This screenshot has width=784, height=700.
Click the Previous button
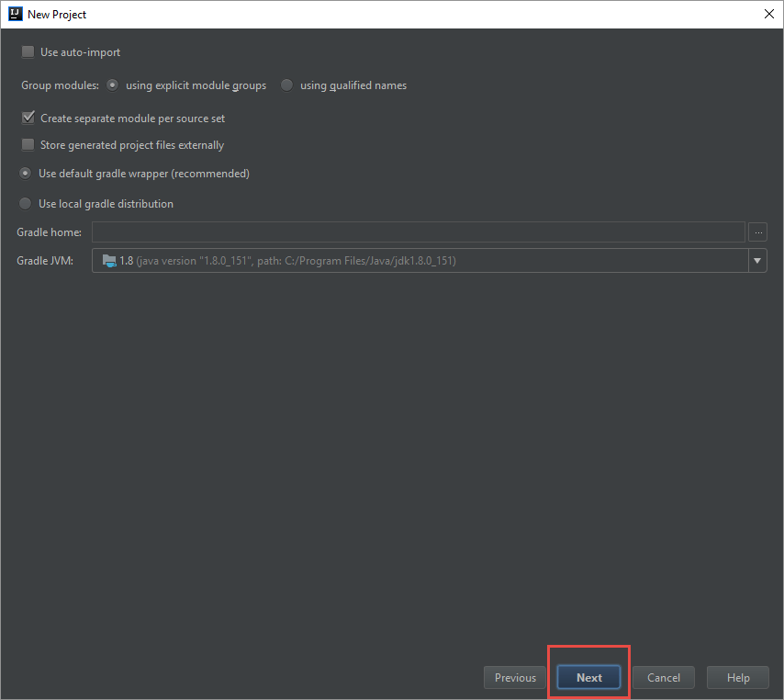(x=514, y=677)
